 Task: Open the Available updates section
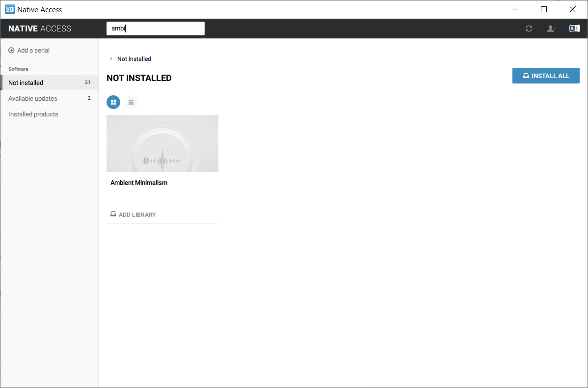pyautogui.click(x=49, y=98)
